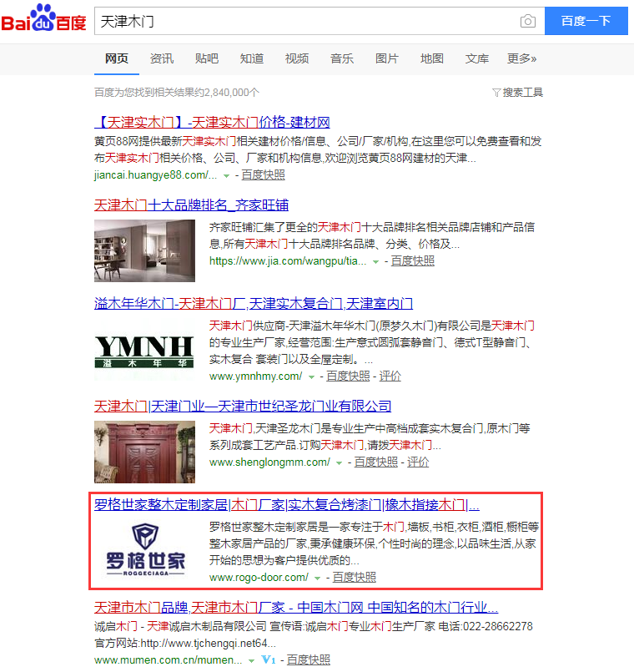Open result 天津市世纪圣龙门业有限公司
Image resolution: width=634 pixels, height=672 pixels.
[243, 407]
